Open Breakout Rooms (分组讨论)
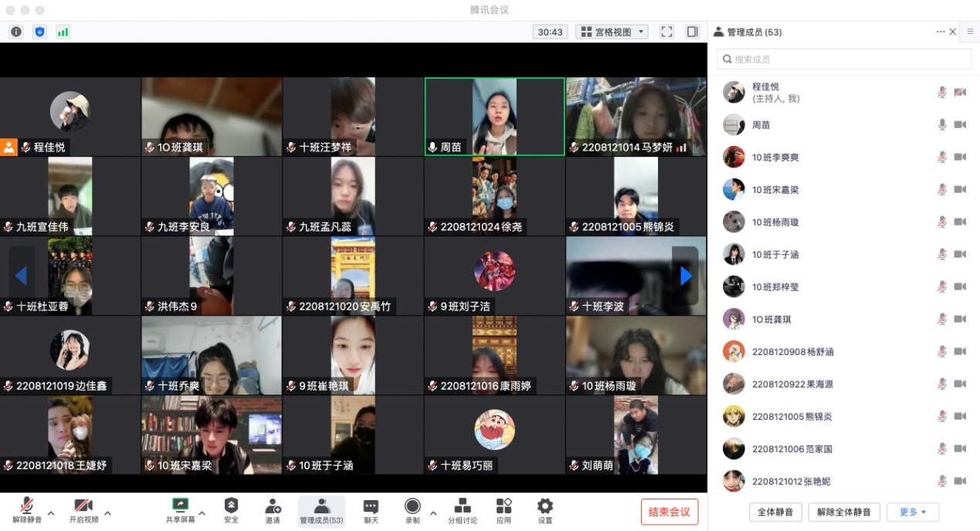This screenshot has height=531, width=980. (x=462, y=510)
